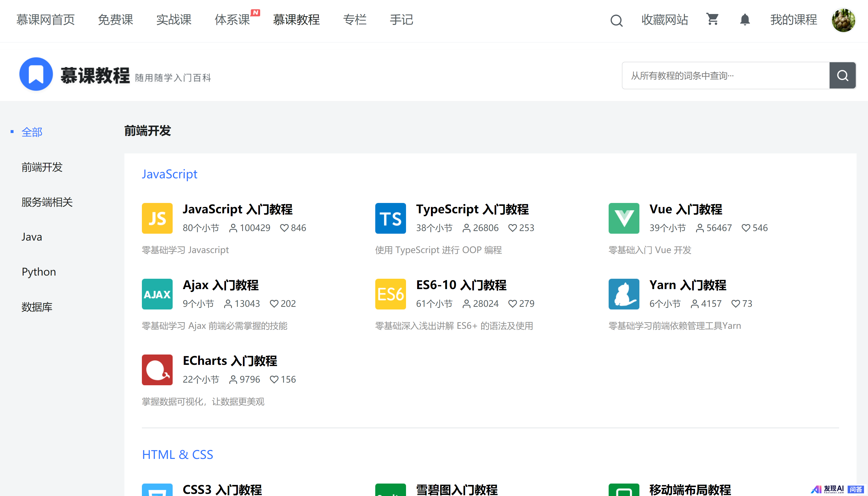Open notifications bell icon

coord(745,19)
